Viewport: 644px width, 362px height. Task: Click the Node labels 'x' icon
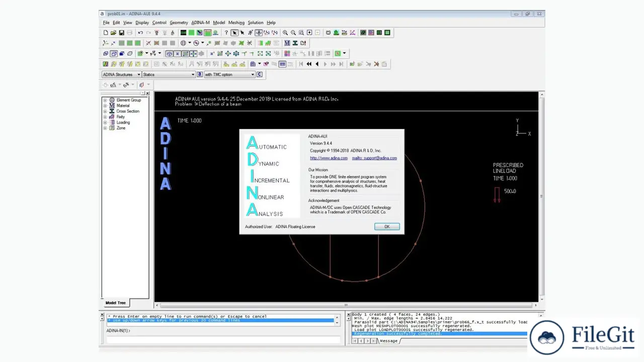[x=212, y=54]
